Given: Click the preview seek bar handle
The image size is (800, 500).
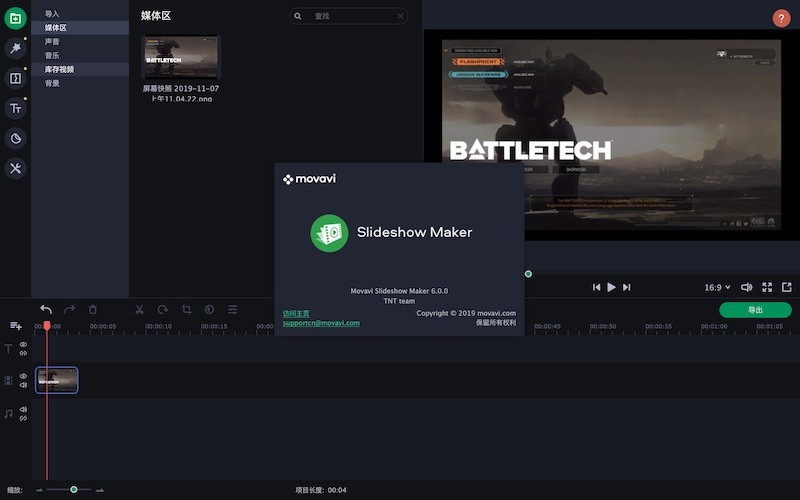Looking at the screenshot, I should 529,274.
